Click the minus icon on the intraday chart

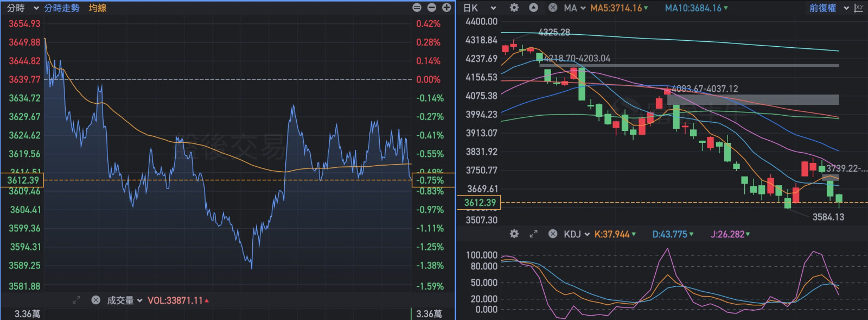point(432,8)
